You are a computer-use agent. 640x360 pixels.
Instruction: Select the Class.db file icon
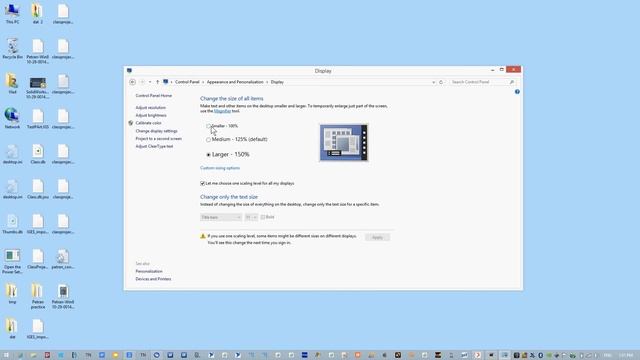coord(38,154)
